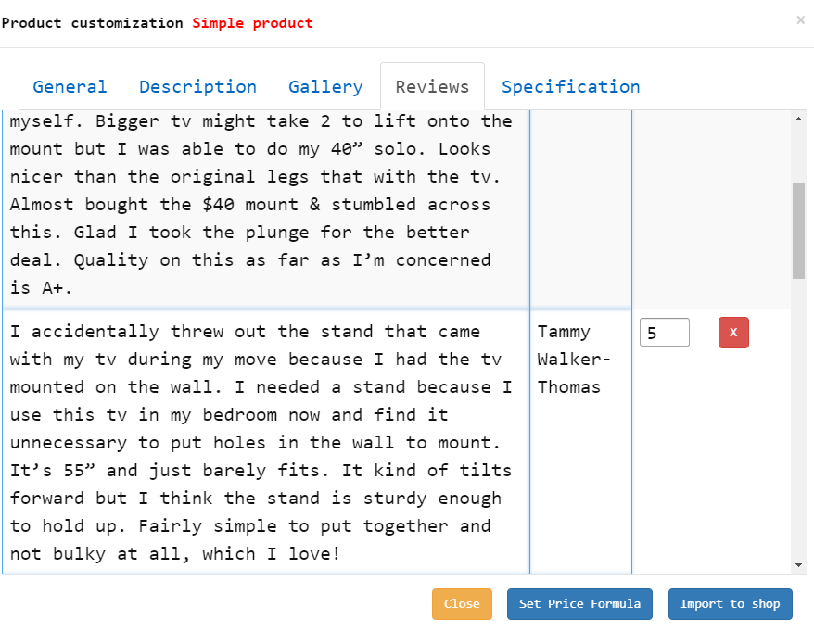
Task: Click the scrollbar up arrow
Action: [x=798, y=120]
